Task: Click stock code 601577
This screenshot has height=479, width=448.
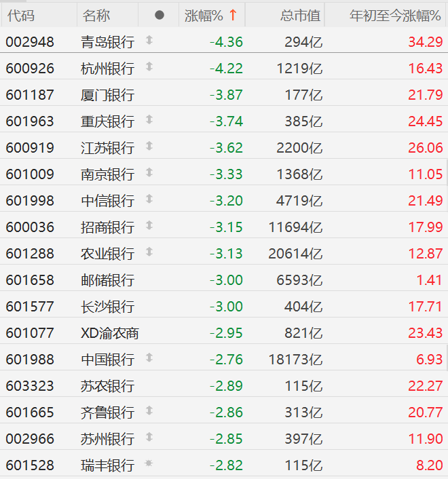Action: [30, 307]
